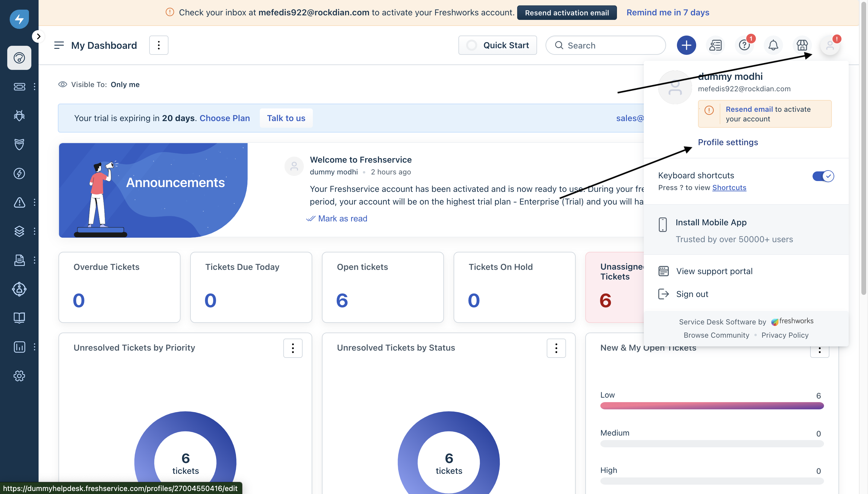Open the Analytics chart icon in the sidebar
The width and height of the screenshot is (868, 494).
coord(19,347)
